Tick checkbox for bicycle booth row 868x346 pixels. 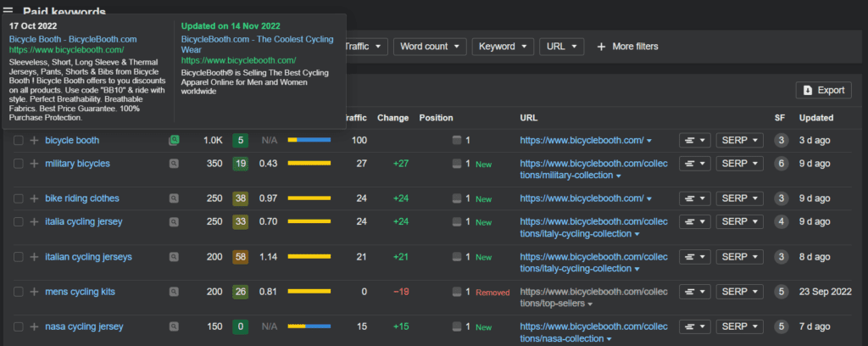tap(19, 141)
